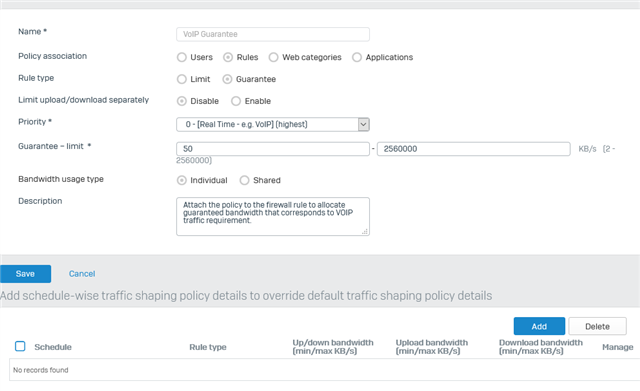Select Disable for separate upload/download limit

[x=182, y=101]
